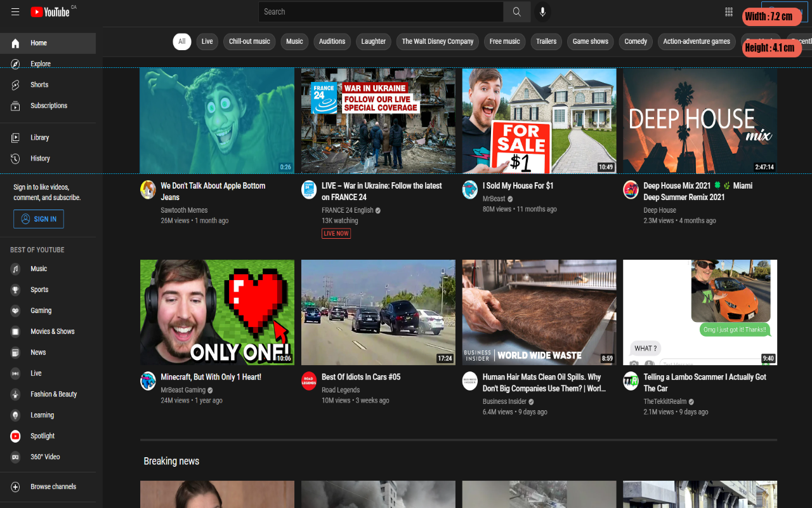Select The Walt Disney Company chip
The image size is (812, 508).
click(438, 41)
